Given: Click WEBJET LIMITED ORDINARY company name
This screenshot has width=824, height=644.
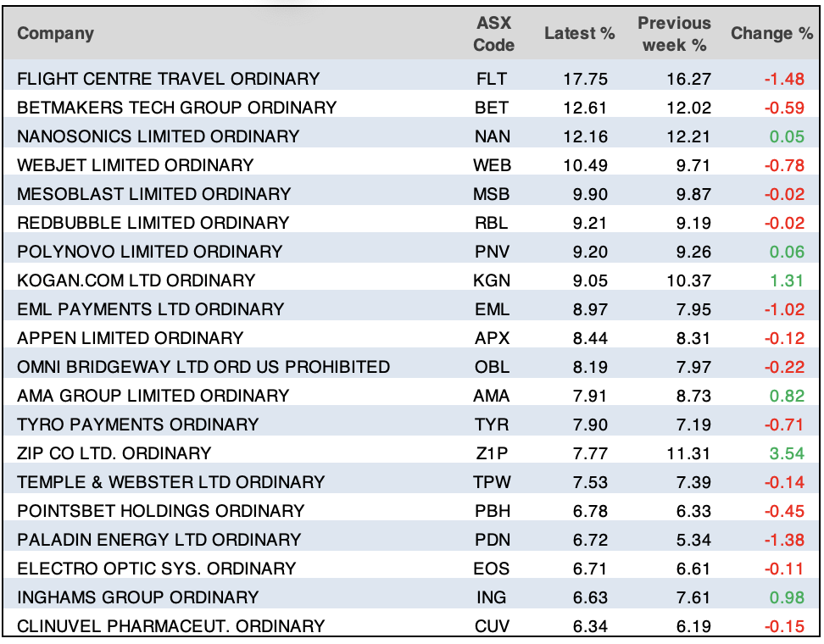Looking at the screenshot, I should pyautogui.click(x=136, y=165).
